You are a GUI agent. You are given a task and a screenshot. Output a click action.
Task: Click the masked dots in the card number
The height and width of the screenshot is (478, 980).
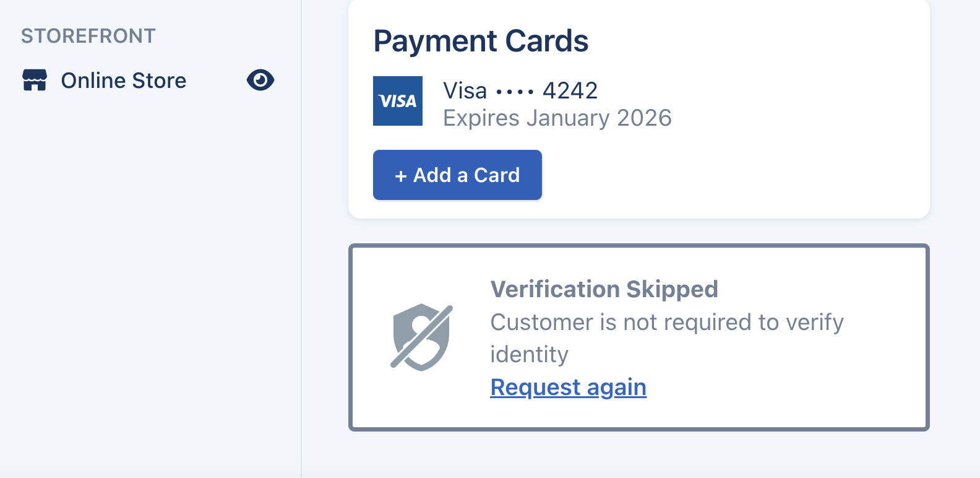click(x=515, y=92)
